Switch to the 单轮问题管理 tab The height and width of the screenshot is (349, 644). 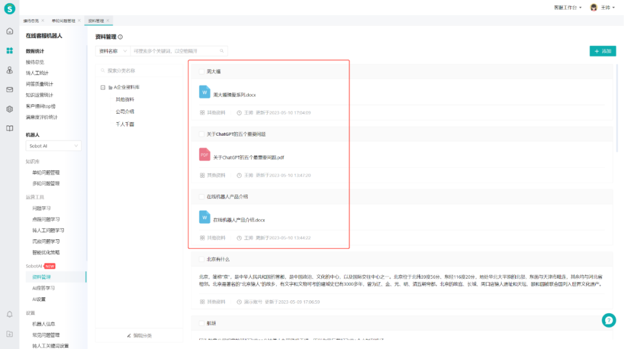click(x=63, y=20)
